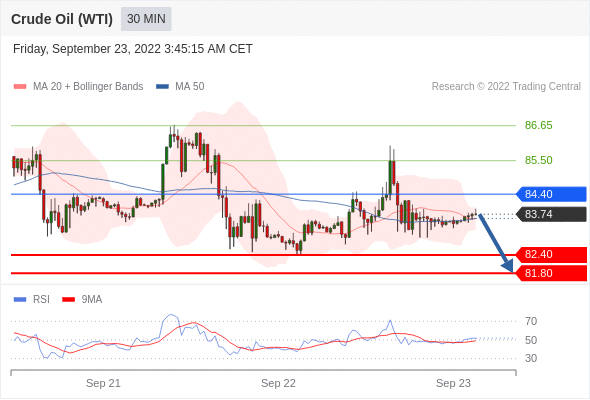This screenshot has height=400, width=590.
Task: Click the red 9MA legend swatch
Action: pos(68,300)
